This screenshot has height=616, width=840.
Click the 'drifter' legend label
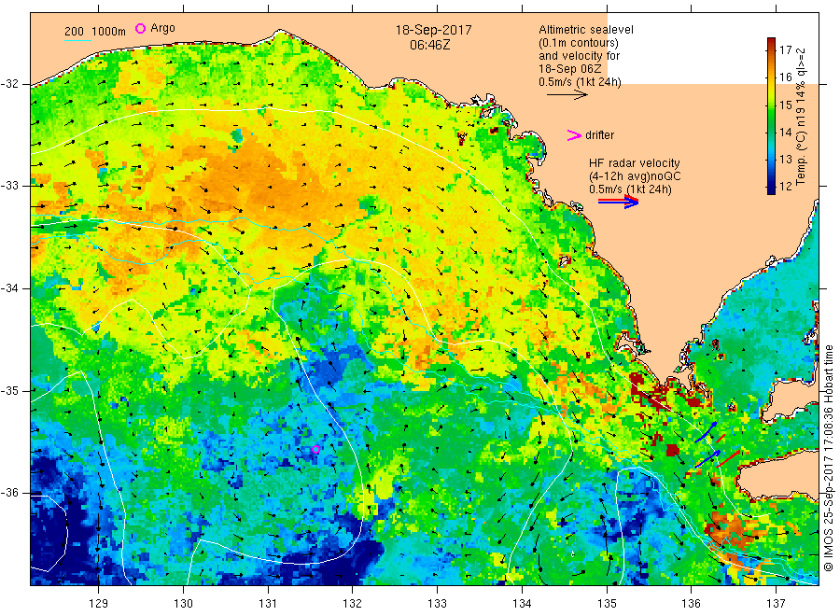tap(599, 135)
